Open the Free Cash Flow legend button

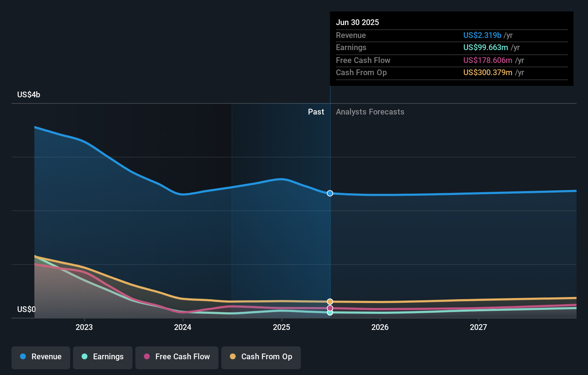coord(177,357)
